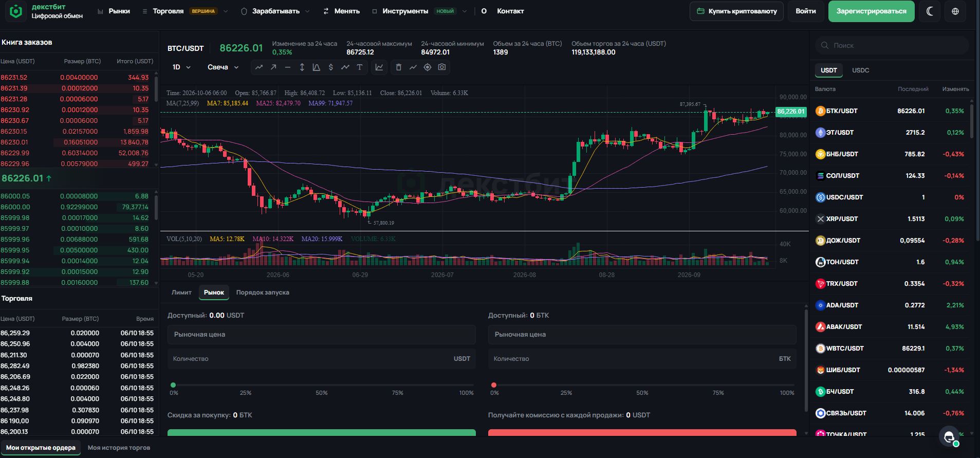Viewport: 980px width, 458px height.
Task: Click the trash icon to delete drawings
Action: tap(398, 67)
